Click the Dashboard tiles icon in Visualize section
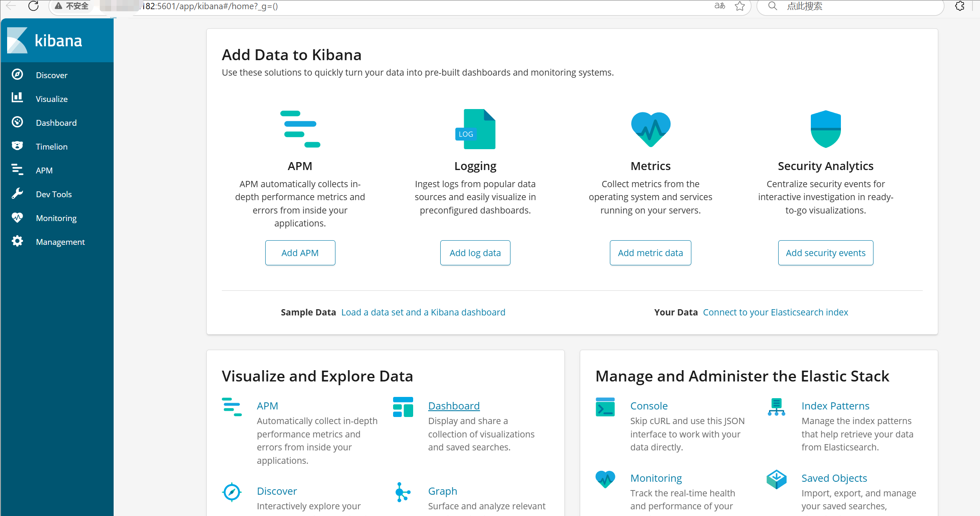 (403, 407)
